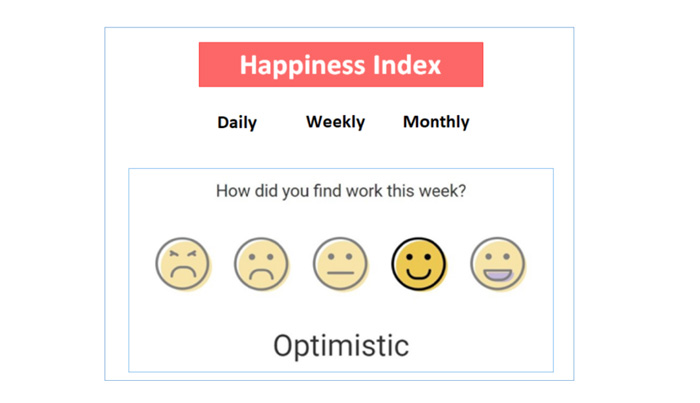The width and height of the screenshot is (700, 403).
Task: Pick the highlighted smiling face emoji
Action: click(419, 264)
